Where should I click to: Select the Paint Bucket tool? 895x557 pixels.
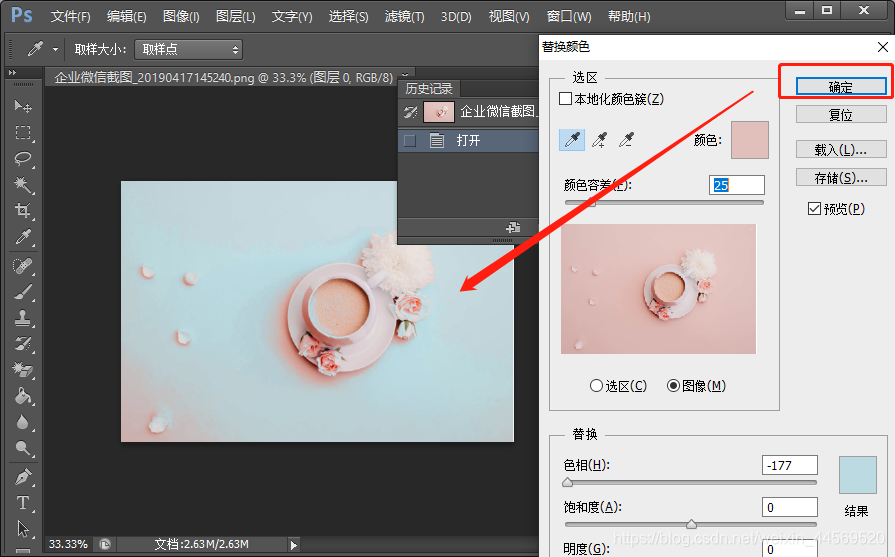click(x=23, y=395)
